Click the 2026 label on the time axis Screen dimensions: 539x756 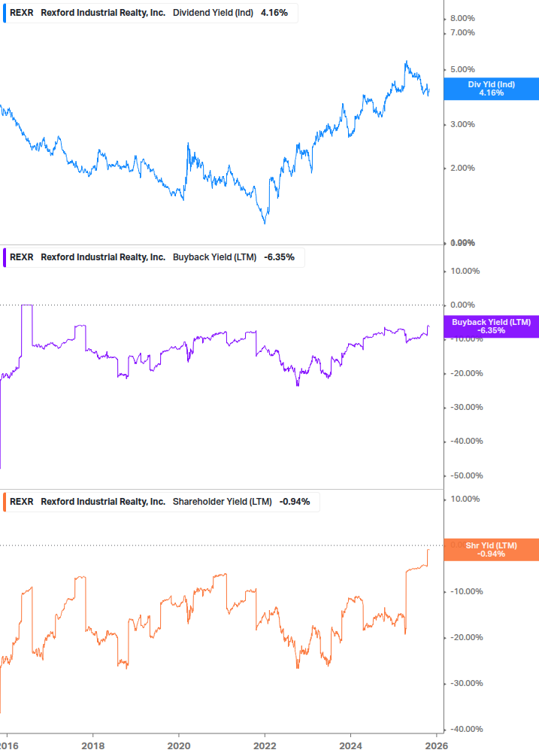437,746
